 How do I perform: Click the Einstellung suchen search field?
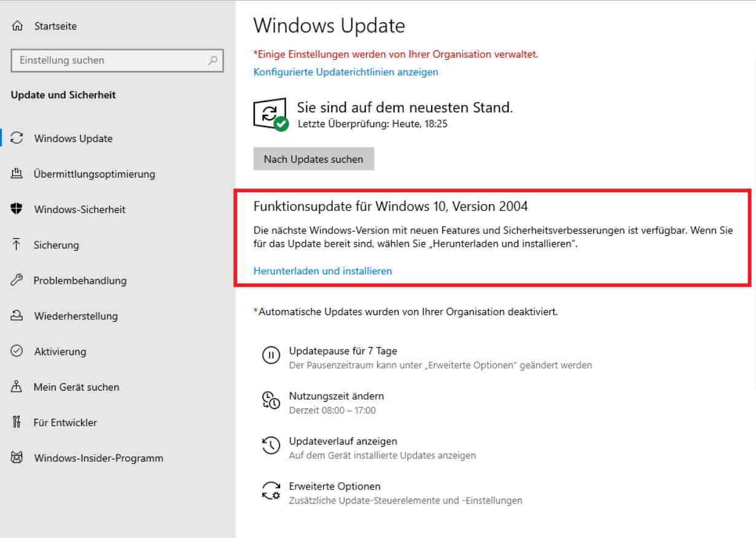click(117, 60)
